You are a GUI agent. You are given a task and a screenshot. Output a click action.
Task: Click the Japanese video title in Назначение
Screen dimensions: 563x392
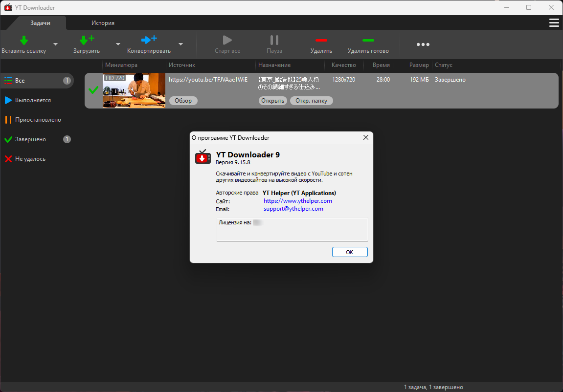289,83
